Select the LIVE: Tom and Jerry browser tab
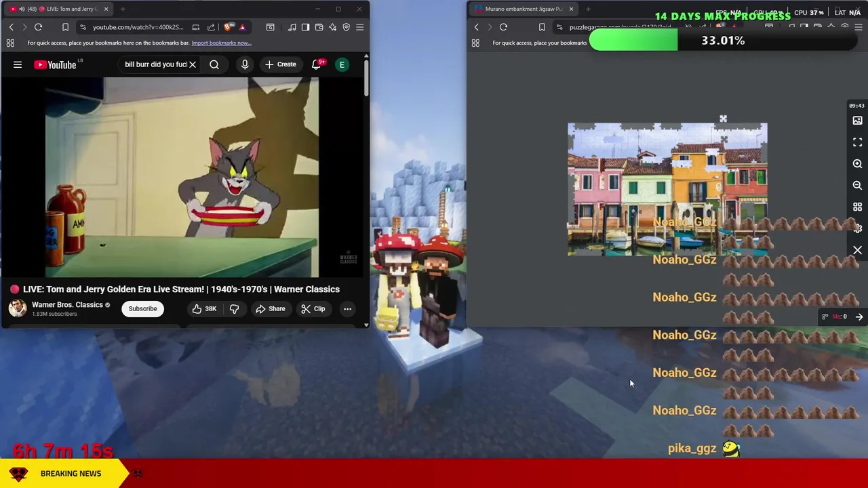 coord(58,9)
